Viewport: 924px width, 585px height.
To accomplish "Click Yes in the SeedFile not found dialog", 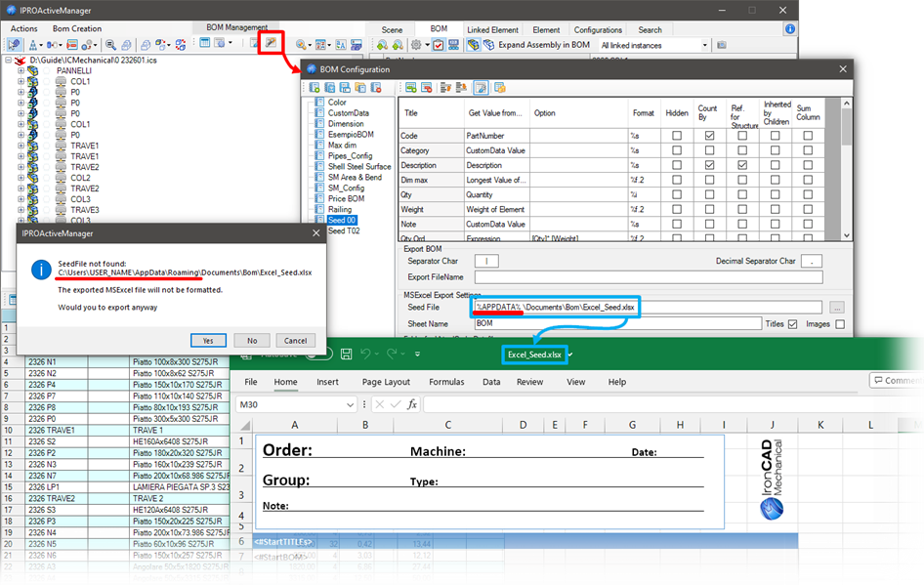I will tap(208, 341).
